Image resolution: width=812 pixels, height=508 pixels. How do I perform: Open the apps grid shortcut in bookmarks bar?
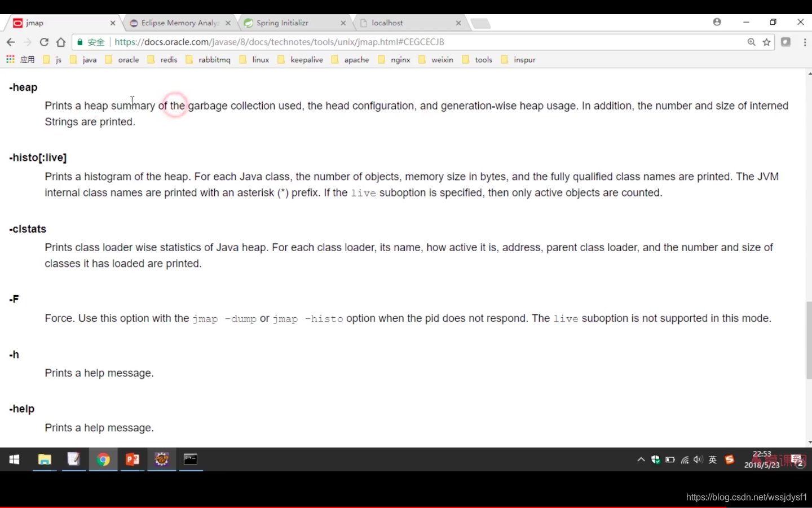coord(10,59)
